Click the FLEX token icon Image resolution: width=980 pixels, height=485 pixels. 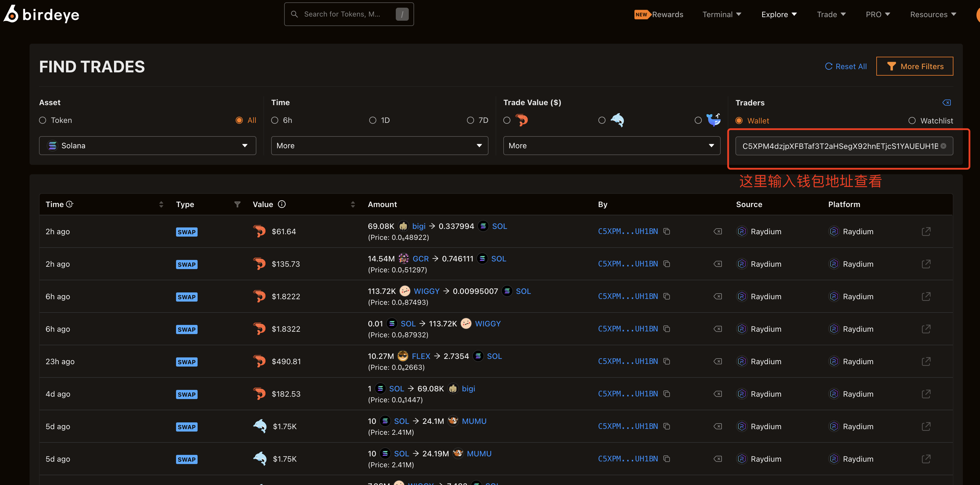(403, 356)
